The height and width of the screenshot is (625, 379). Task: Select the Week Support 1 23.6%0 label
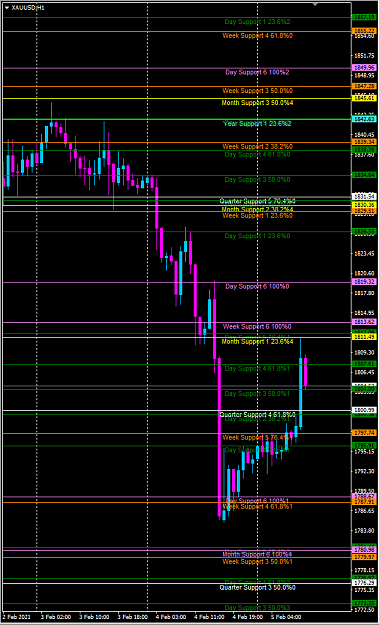click(x=257, y=216)
